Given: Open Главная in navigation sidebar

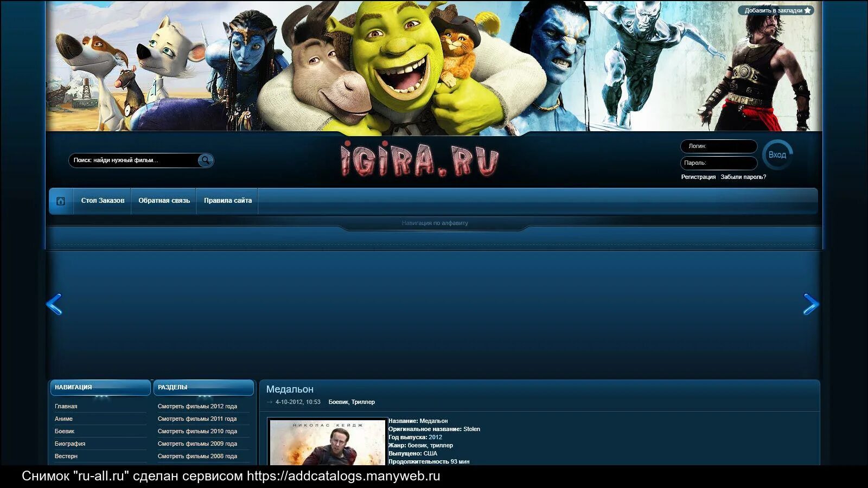Looking at the screenshot, I should pos(66,406).
